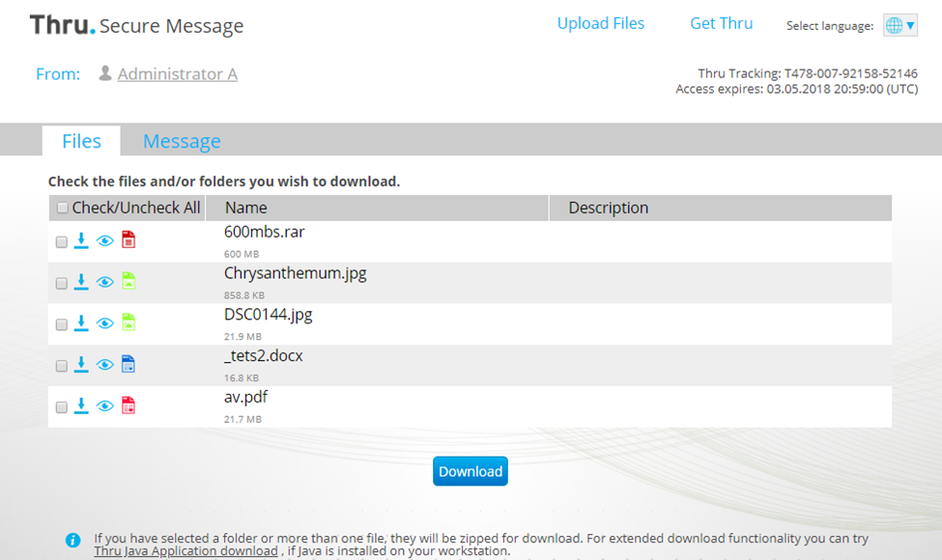
Task: Open the Select language globe dropdown
Action: (899, 26)
